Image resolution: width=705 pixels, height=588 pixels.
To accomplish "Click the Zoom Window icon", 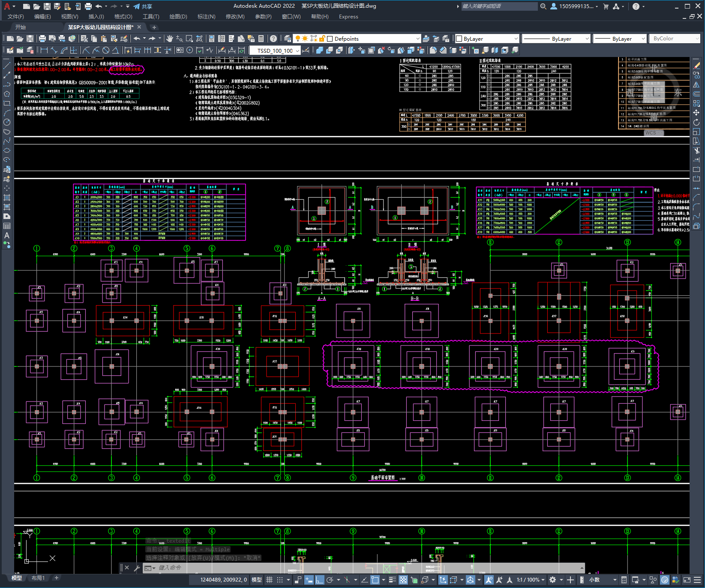I will pyautogui.click(x=189, y=39).
